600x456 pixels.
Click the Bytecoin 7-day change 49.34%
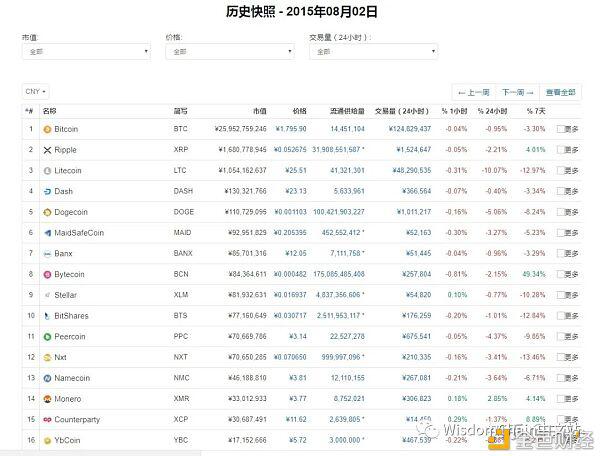coord(534,274)
